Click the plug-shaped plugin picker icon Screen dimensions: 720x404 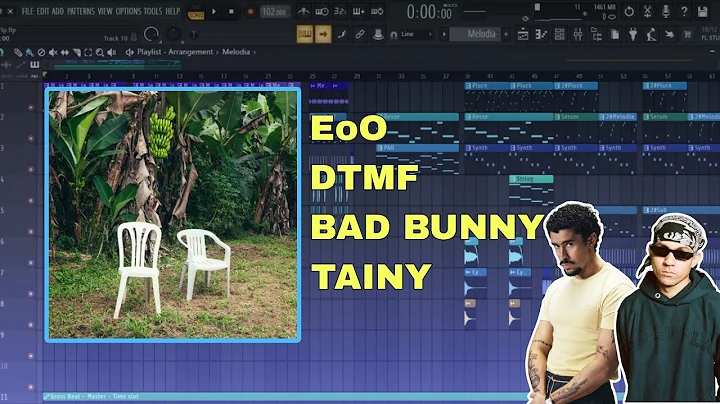coord(633,34)
